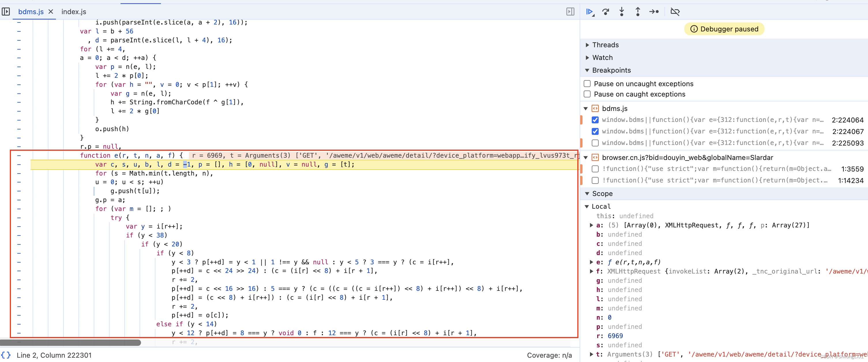Enable Pause on uncaught exceptions

pos(587,84)
